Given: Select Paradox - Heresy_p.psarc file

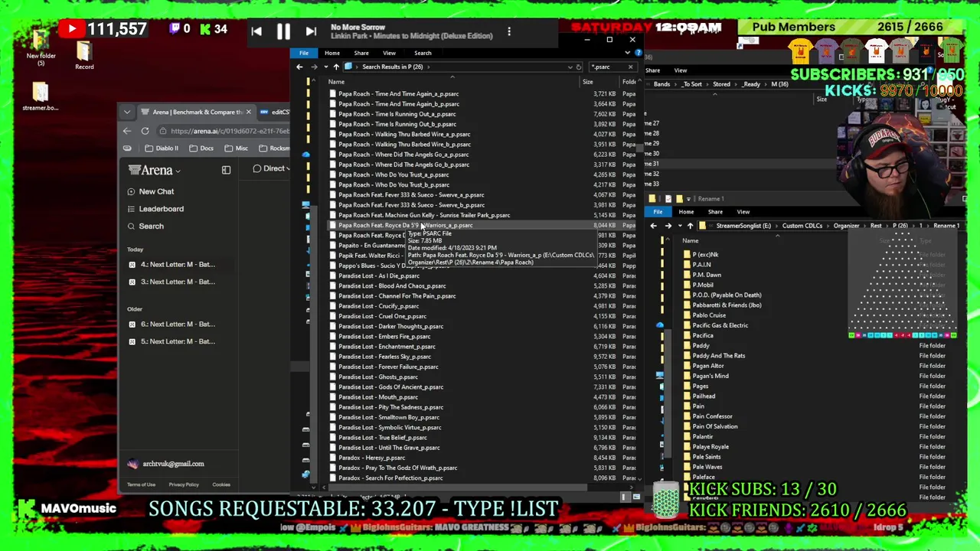Looking at the screenshot, I should point(371,458).
